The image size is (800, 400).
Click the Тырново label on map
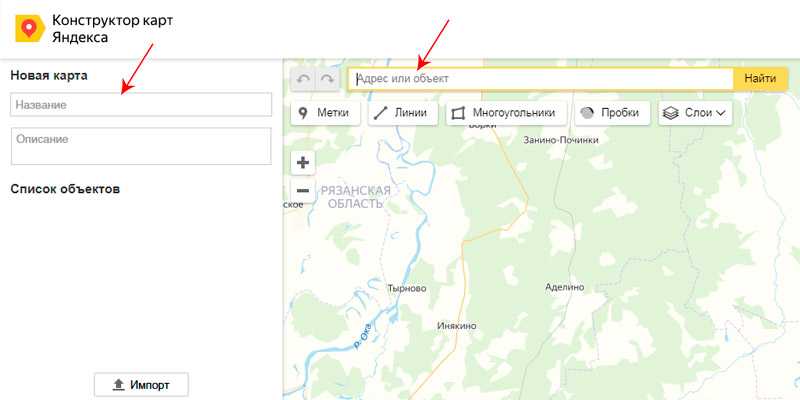[x=407, y=289]
